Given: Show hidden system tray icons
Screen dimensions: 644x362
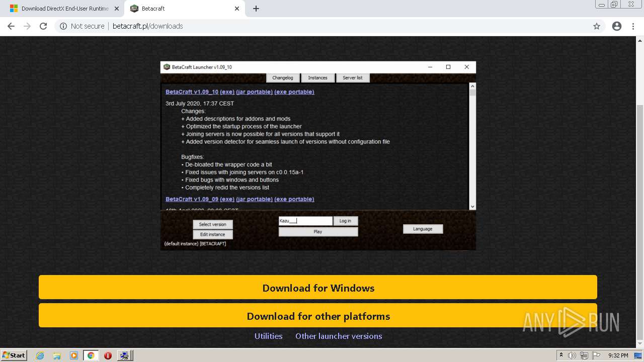Looking at the screenshot, I should 561,355.
